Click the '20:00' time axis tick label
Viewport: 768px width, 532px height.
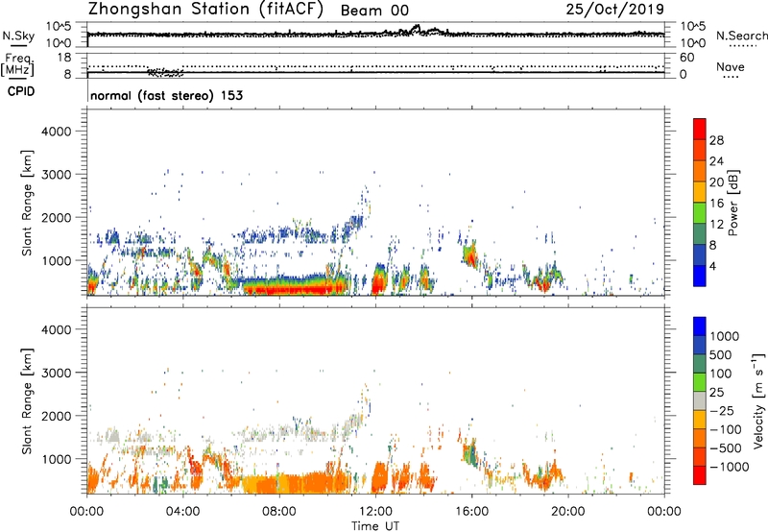click(567, 512)
